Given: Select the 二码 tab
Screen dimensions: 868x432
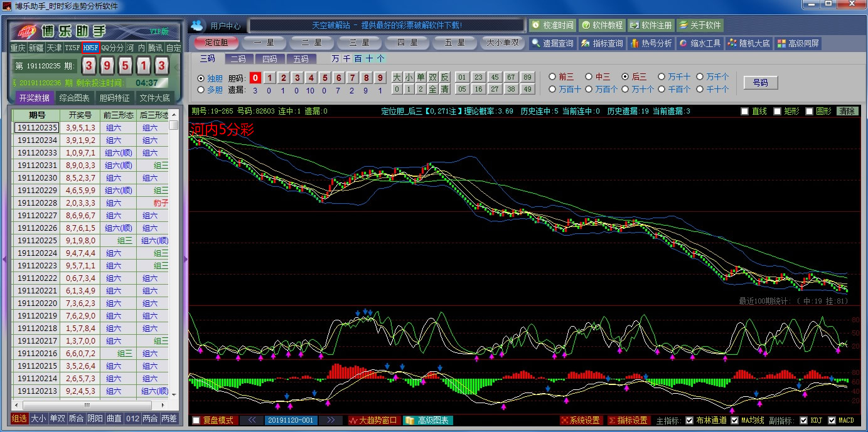Looking at the screenshot, I should point(238,59).
